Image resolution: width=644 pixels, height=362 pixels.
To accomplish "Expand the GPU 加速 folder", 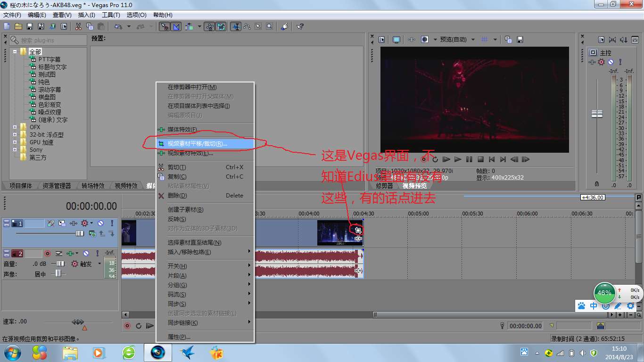I will pos(15,142).
